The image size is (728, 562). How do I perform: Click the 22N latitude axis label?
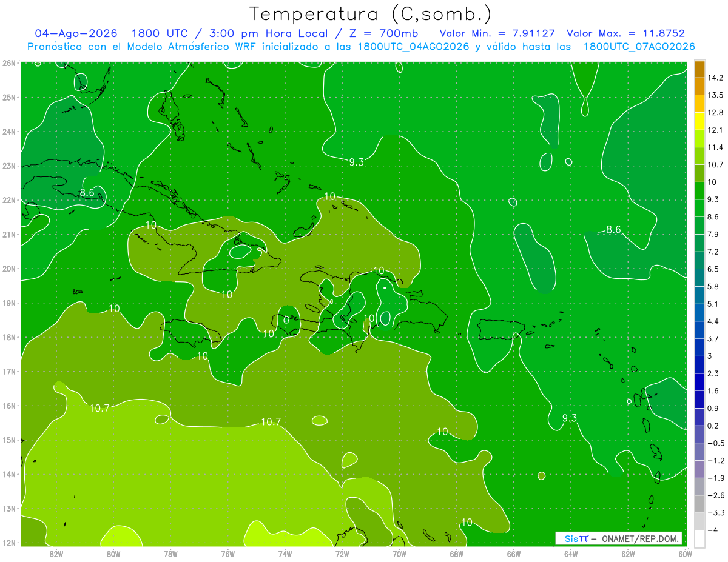click(8, 200)
